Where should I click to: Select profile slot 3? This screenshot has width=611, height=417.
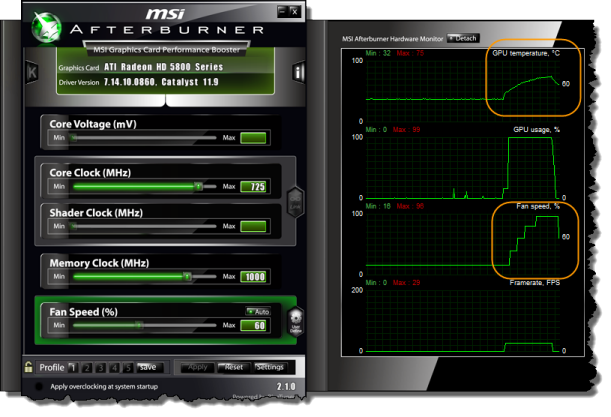(101, 368)
